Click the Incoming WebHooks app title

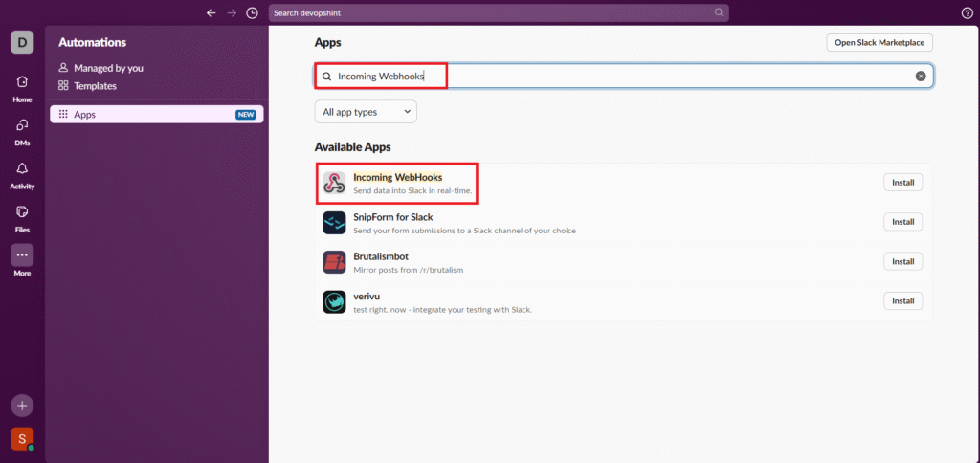[x=397, y=178]
